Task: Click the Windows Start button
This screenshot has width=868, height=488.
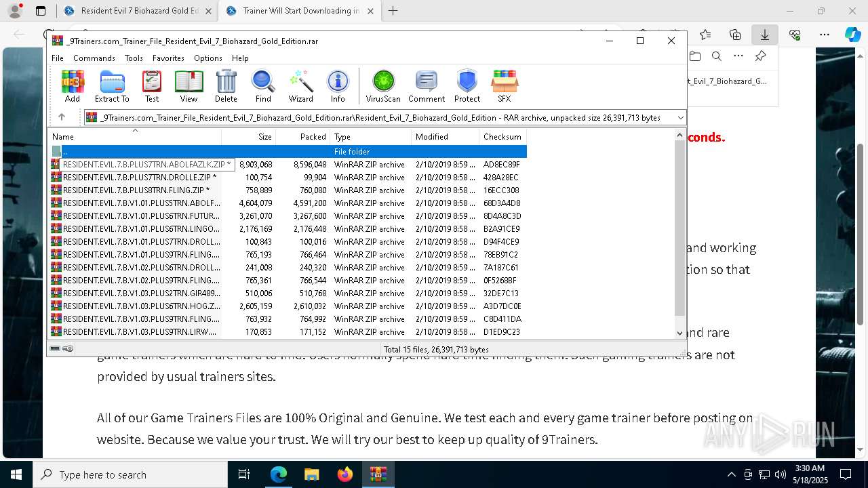Action: click(16, 474)
